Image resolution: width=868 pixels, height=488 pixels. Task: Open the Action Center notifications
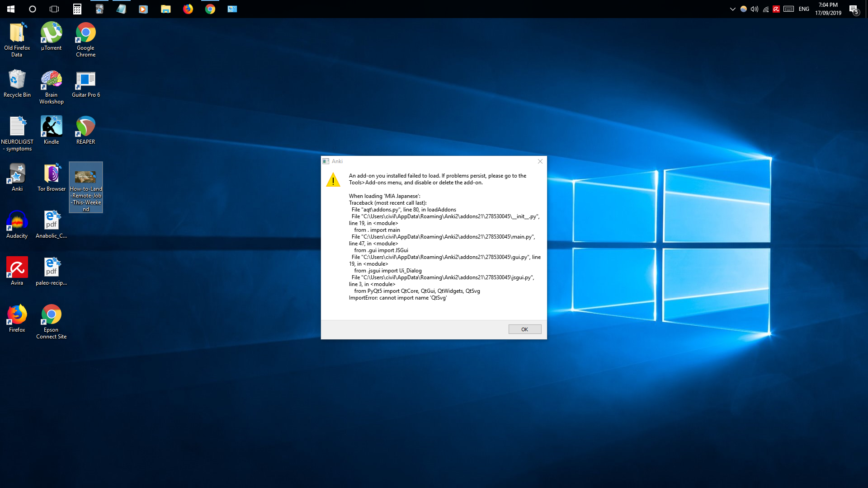coord(854,9)
